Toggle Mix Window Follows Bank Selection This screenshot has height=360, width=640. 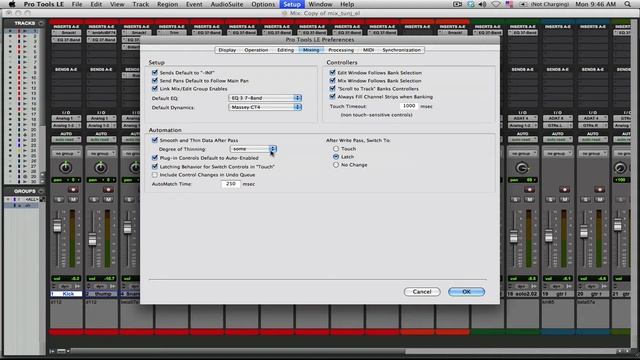click(332, 80)
